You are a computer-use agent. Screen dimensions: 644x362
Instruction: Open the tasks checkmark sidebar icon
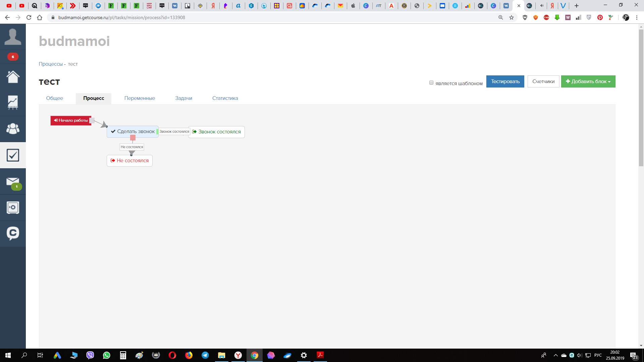(13, 155)
